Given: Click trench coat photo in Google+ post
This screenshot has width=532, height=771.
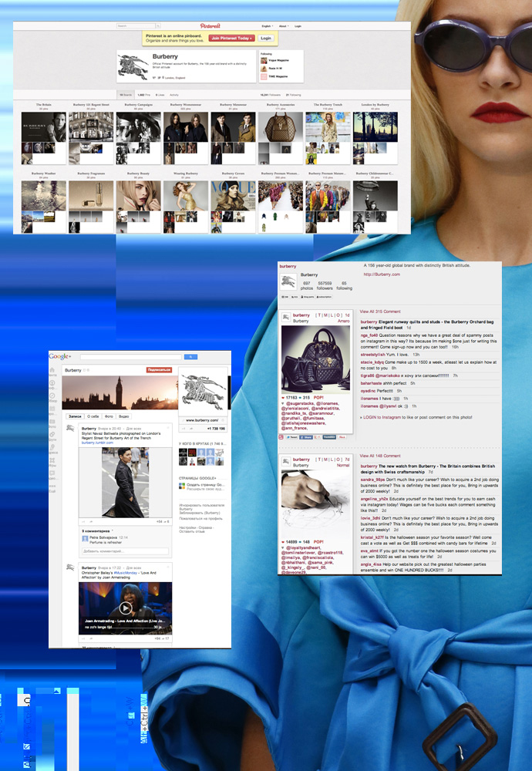Looking at the screenshot, I should point(126,482).
